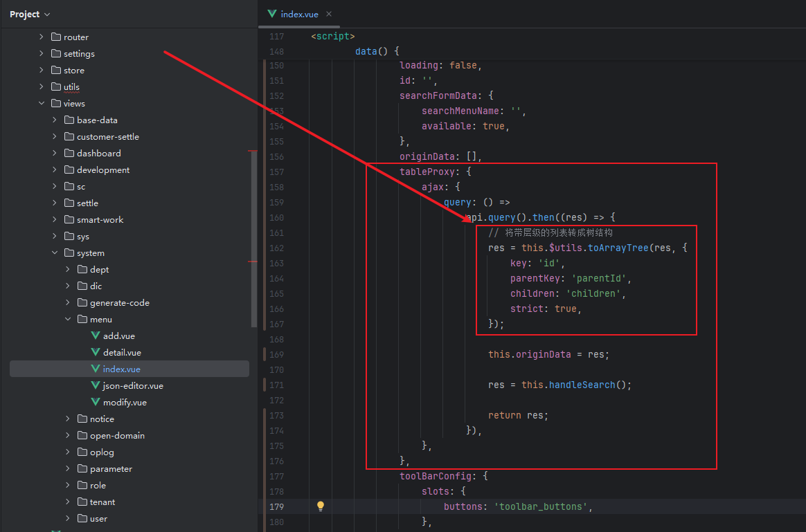Select the sys folder
806x532 pixels.
(83, 236)
